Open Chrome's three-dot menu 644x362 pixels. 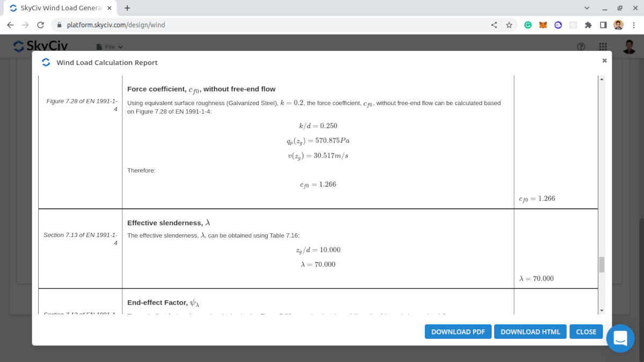point(633,25)
